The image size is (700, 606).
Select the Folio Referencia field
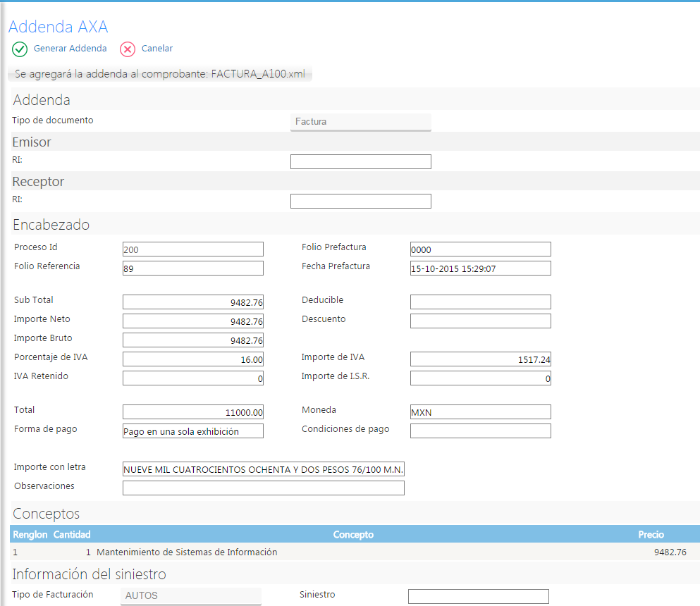[x=192, y=268]
